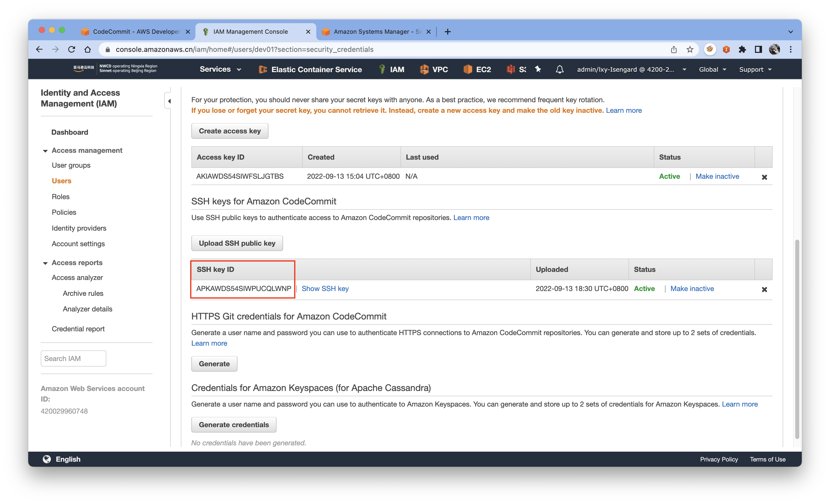
Task: Bookmark this page with star icon
Action: click(x=690, y=50)
